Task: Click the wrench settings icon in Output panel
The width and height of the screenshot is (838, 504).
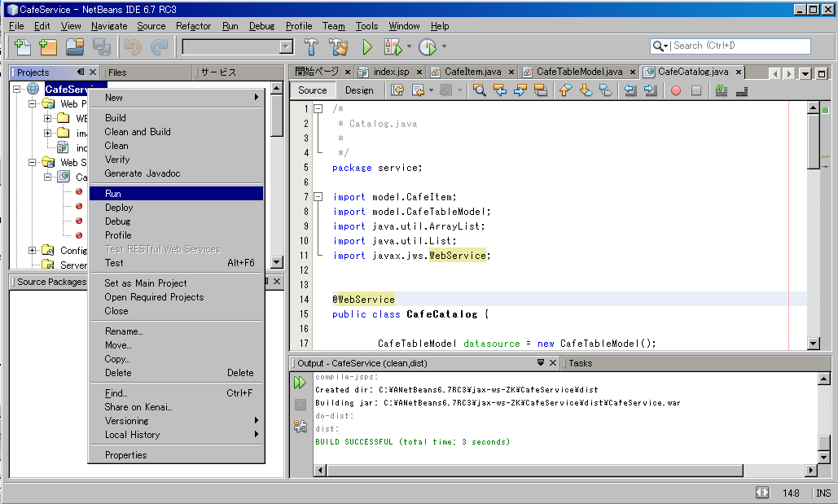Action: (x=301, y=426)
